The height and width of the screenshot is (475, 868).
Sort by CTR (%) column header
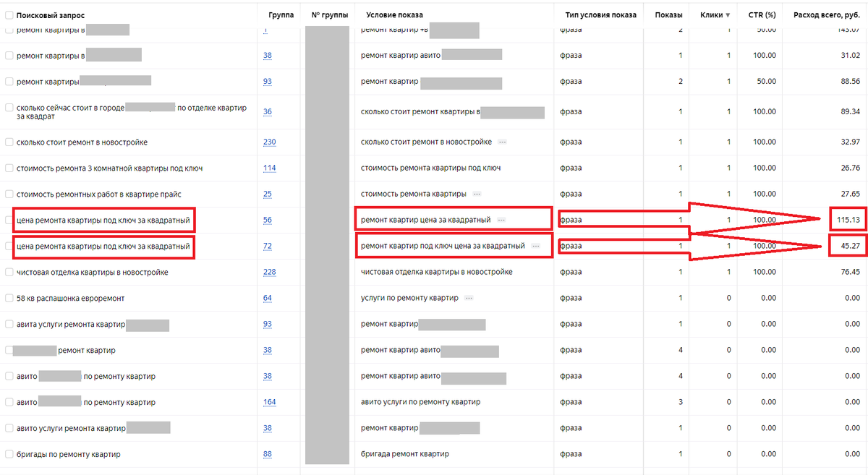tap(762, 15)
